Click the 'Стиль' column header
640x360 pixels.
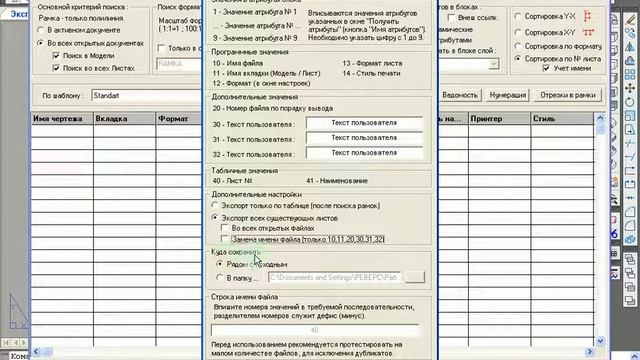point(562,119)
